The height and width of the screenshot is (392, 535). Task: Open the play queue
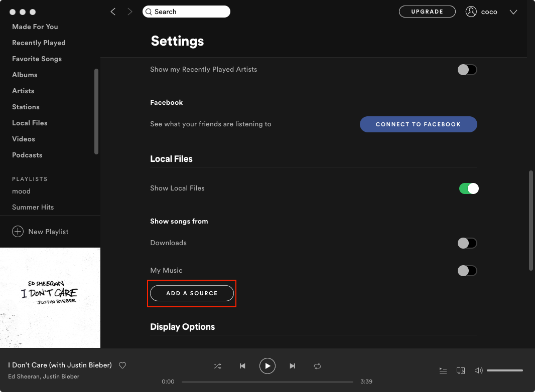click(x=443, y=370)
